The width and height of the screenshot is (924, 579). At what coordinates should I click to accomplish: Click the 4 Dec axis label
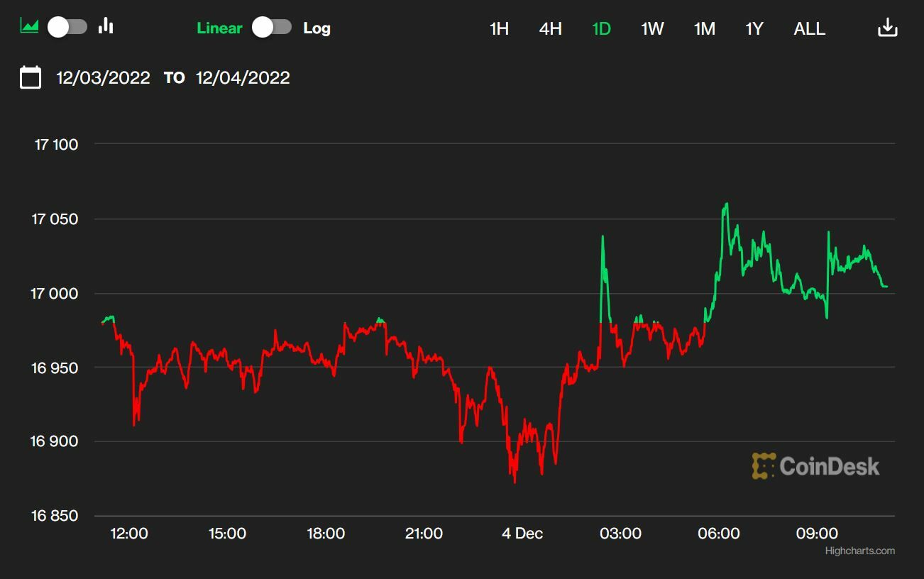coord(522,534)
